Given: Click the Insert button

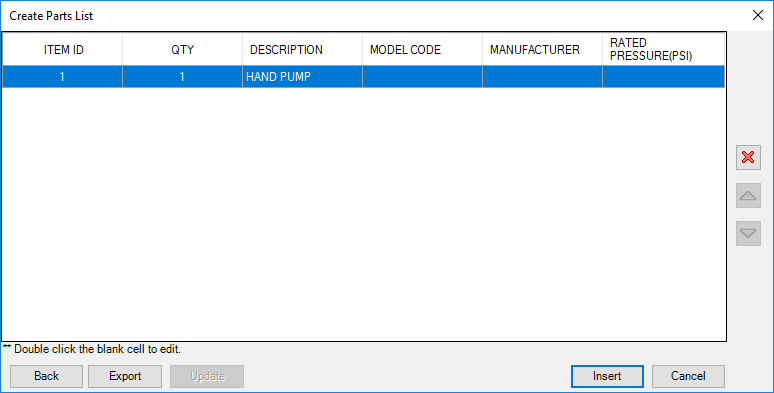Looking at the screenshot, I should click(x=607, y=376).
